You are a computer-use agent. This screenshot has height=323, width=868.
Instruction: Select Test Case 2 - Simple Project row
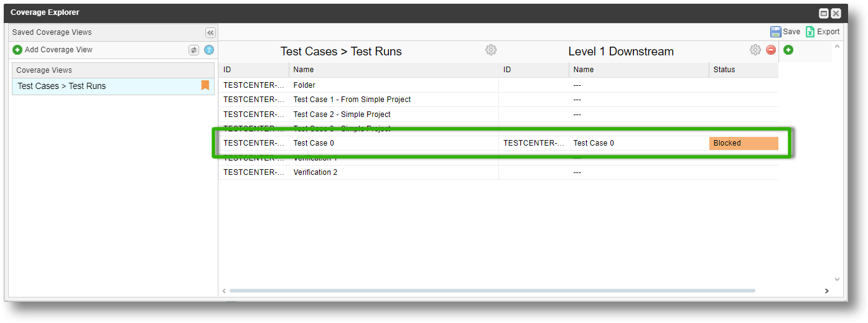498,114
